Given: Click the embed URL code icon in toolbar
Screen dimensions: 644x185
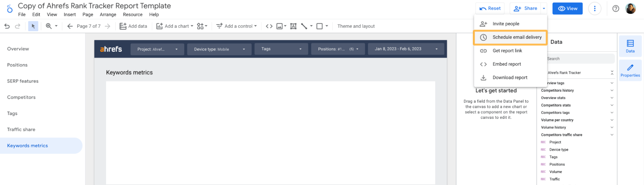Looking at the screenshot, I should click(269, 26).
